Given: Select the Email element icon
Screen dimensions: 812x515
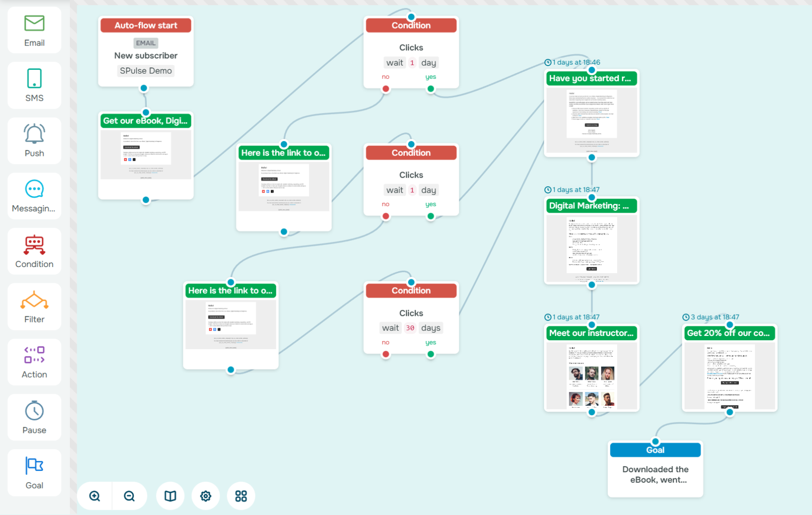Looking at the screenshot, I should [x=34, y=23].
